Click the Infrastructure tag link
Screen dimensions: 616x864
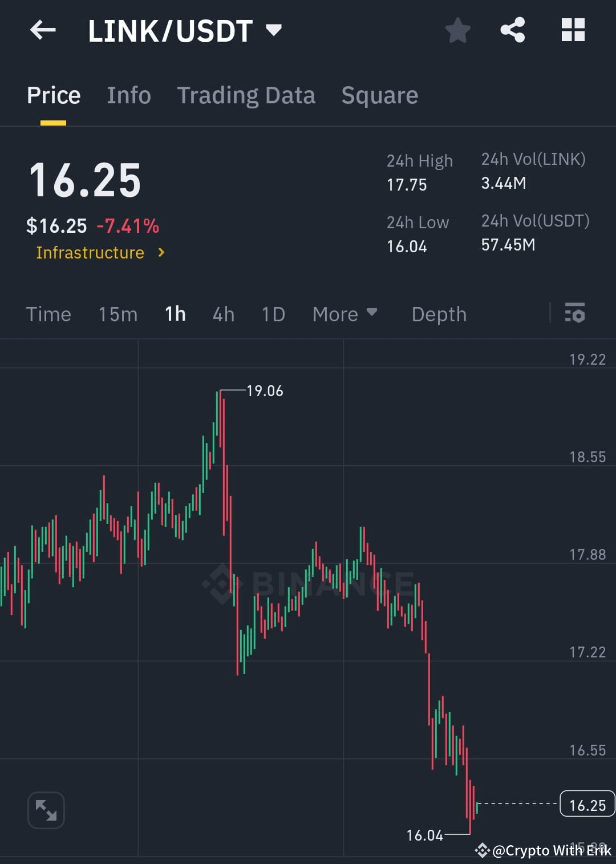[x=90, y=252]
